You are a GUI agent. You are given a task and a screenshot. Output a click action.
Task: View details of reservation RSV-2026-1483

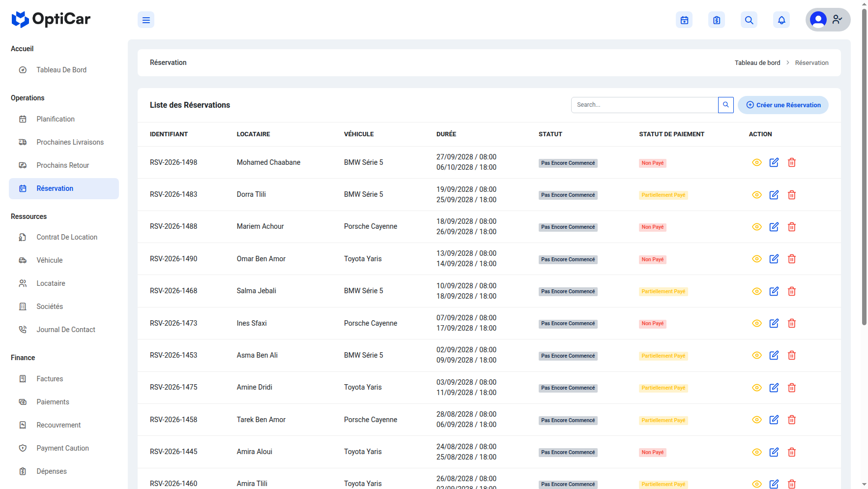click(757, 195)
